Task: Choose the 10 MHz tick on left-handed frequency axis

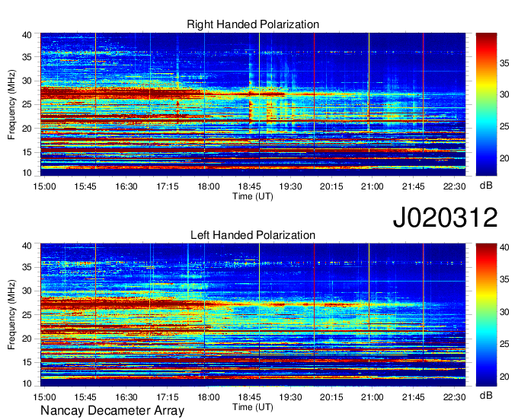Action: click(27, 383)
